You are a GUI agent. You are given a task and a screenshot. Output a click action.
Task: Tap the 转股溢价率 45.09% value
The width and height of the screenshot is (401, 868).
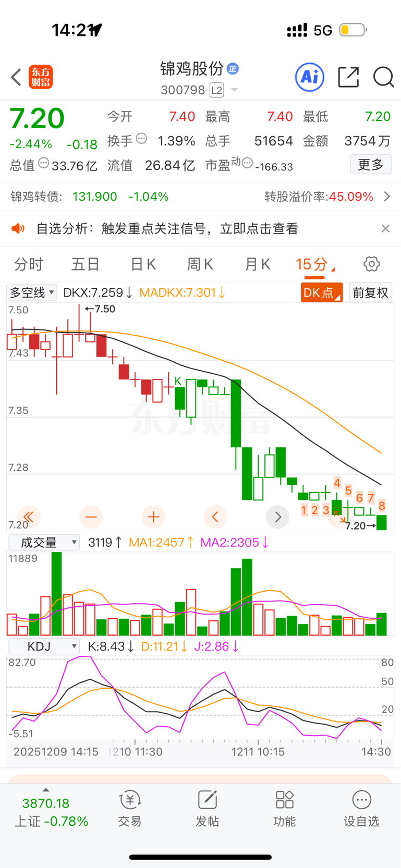351,197
